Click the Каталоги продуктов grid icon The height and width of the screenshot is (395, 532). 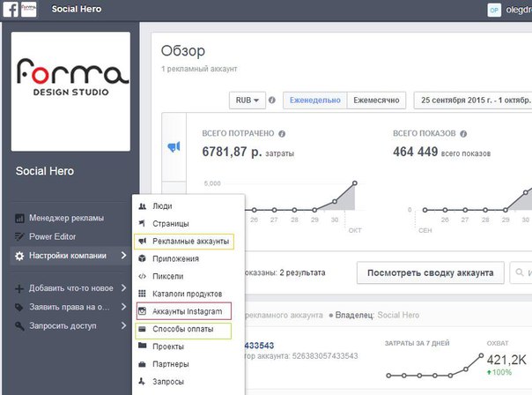[x=142, y=294]
